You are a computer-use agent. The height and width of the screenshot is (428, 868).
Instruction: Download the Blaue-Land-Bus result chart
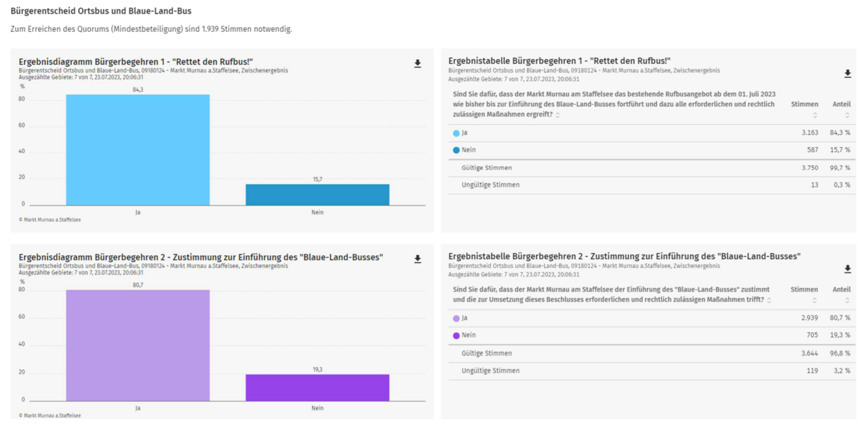pyautogui.click(x=418, y=259)
